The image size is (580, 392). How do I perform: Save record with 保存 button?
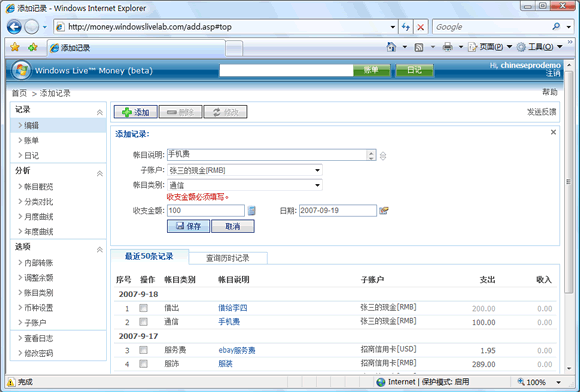point(188,226)
